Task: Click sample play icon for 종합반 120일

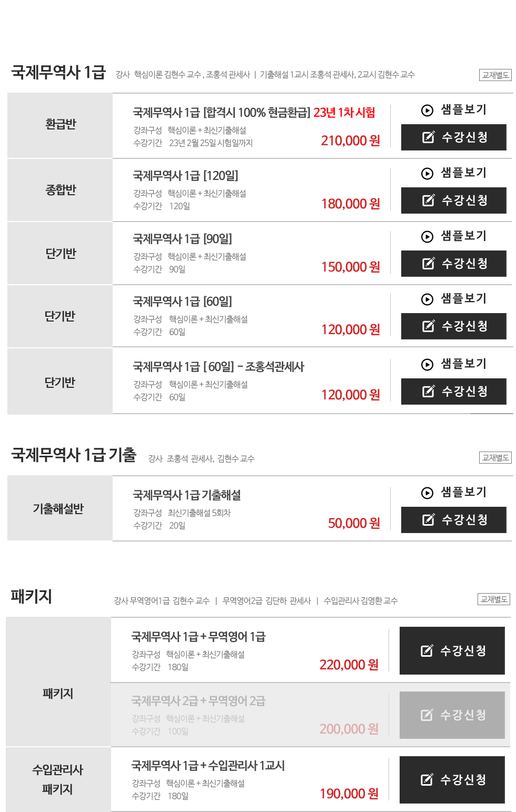Action: pos(427,174)
